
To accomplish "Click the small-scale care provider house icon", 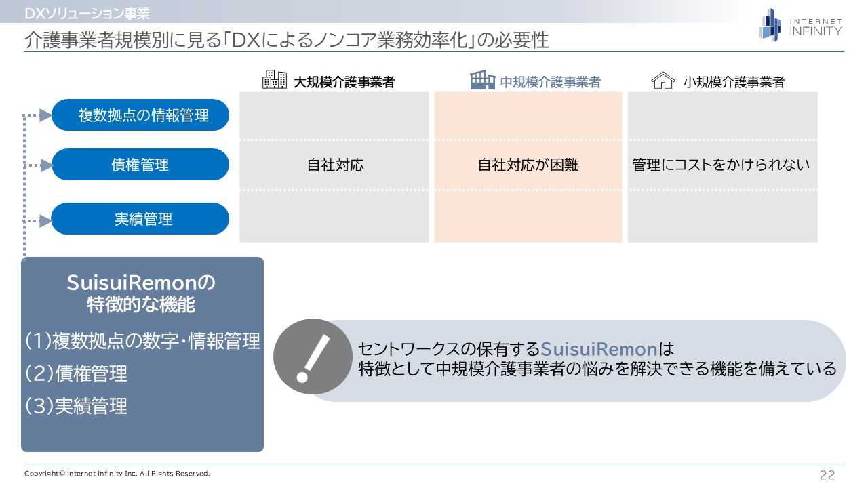I will coord(663,81).
